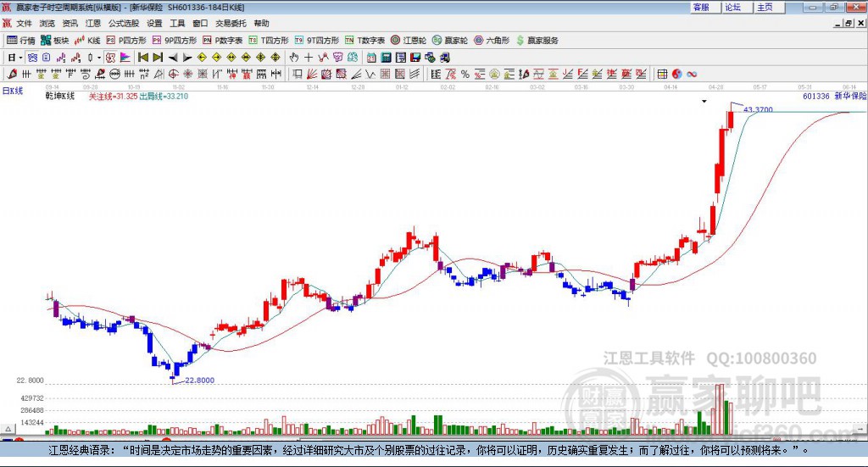
Task: Open the 设置 menu
Action: (154, 23)
